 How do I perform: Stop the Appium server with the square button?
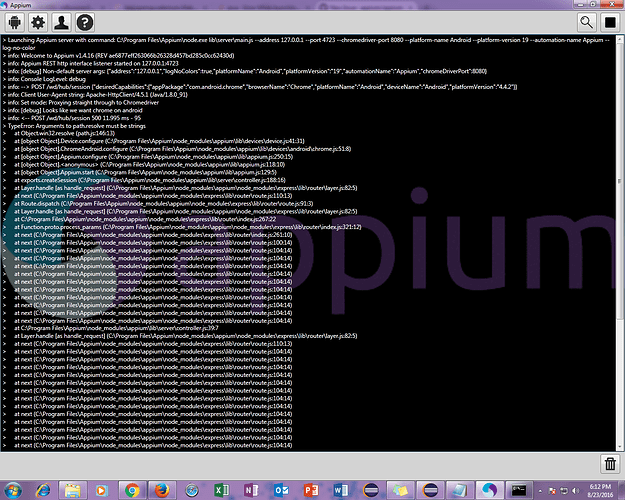tap(610, 22)
